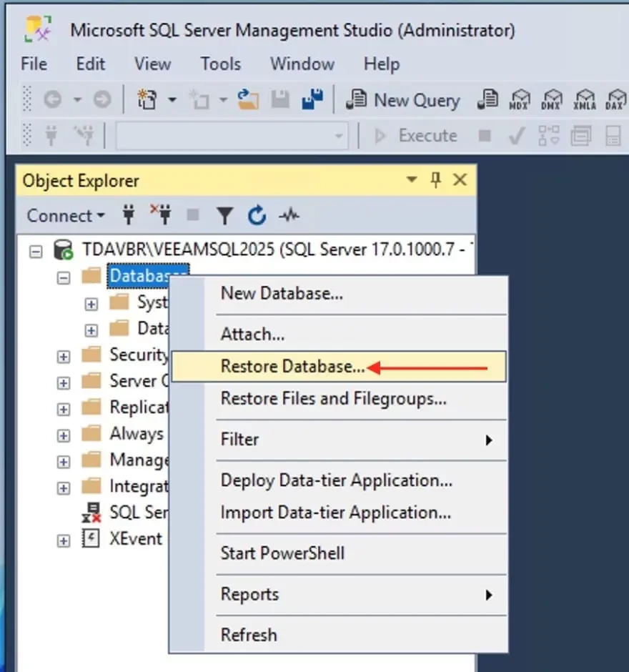629x672 pixels.
Task: Click the Stop square in Object Explorer
Action: pos(193,214)
